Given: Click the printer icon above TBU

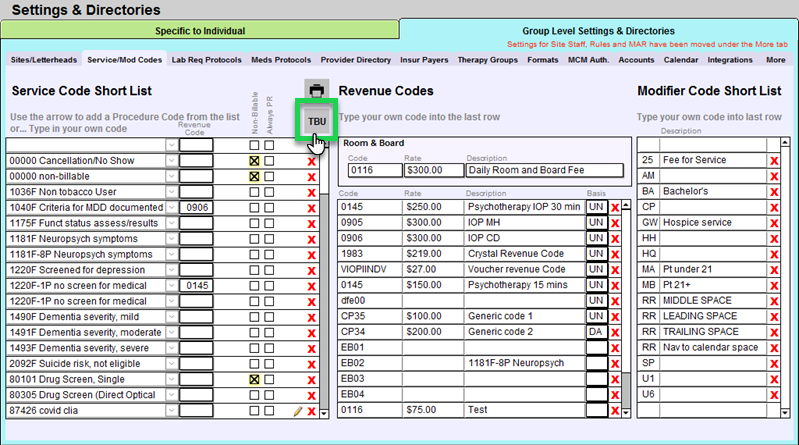Looking at the screenshot, I should pos(316,90).
